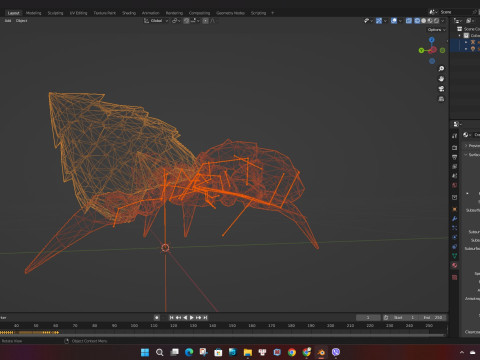Toggle auto keying record button in timeline
The height and width of the screenshot is (360, 480).
point(157,318)
